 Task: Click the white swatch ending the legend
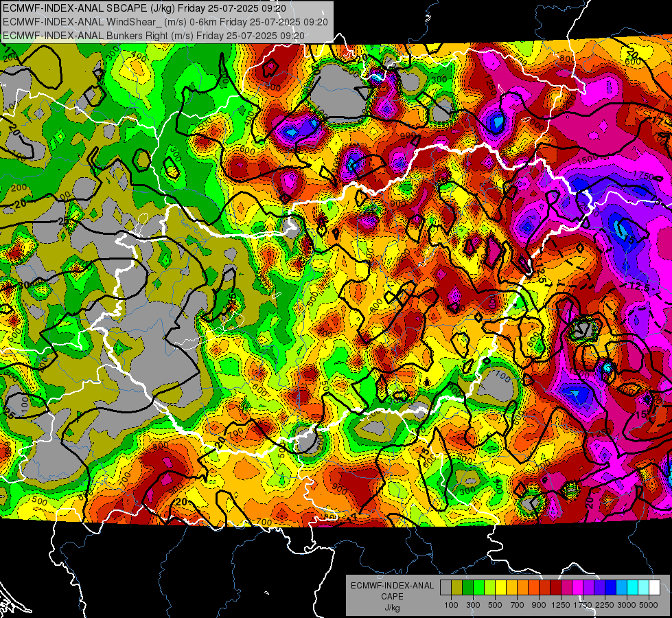[x=654, y=587]
